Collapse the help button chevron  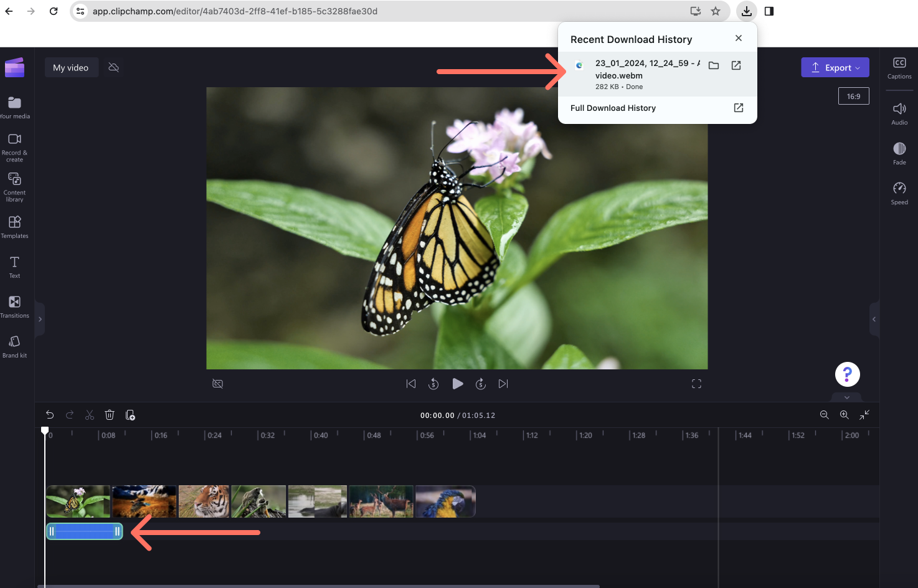pos(846,397)
